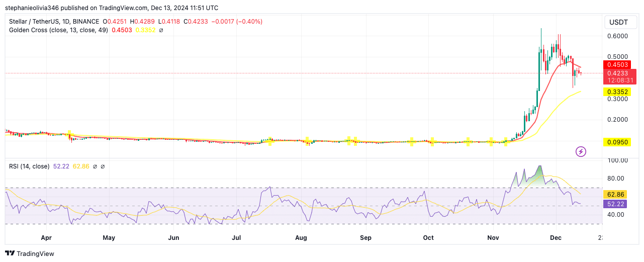Open the Golden Cross indicator legend
The width and height of the screenshot is (644, 262).
tap(59, 30)
